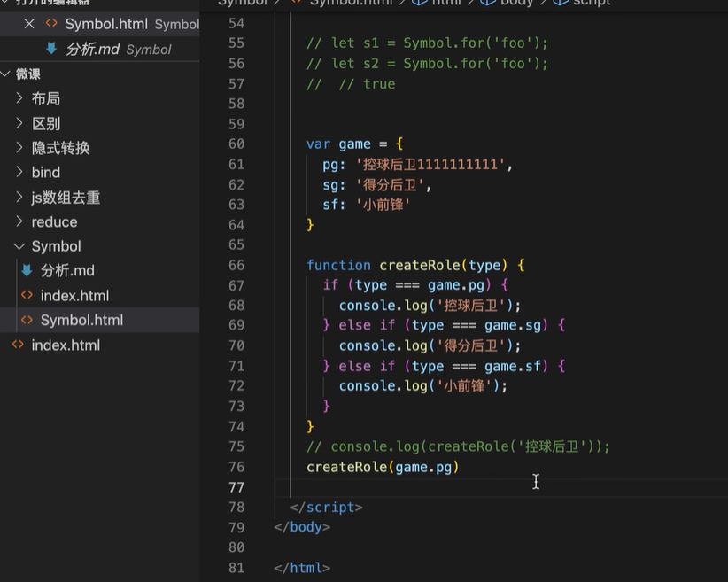
Task: Click the markdown icon beside italic 分析.md
Action: (51, 49)
